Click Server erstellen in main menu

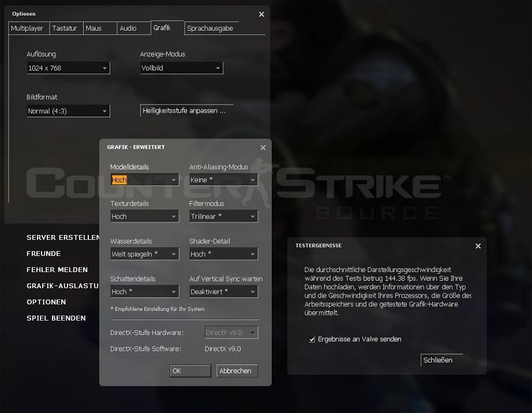(x=63, y=237)
